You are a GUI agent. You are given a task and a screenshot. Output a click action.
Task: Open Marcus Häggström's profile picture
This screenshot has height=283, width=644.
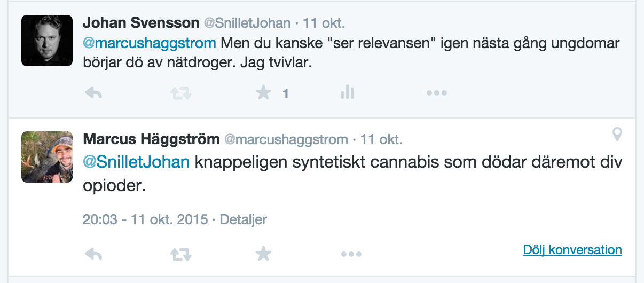coord(47,157)
